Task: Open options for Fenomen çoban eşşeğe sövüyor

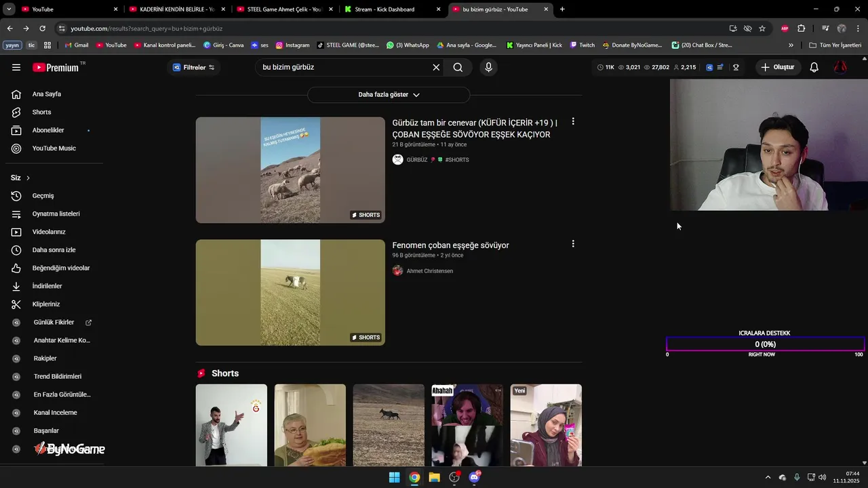Action: pyautogui.click(x=573, y=243)
